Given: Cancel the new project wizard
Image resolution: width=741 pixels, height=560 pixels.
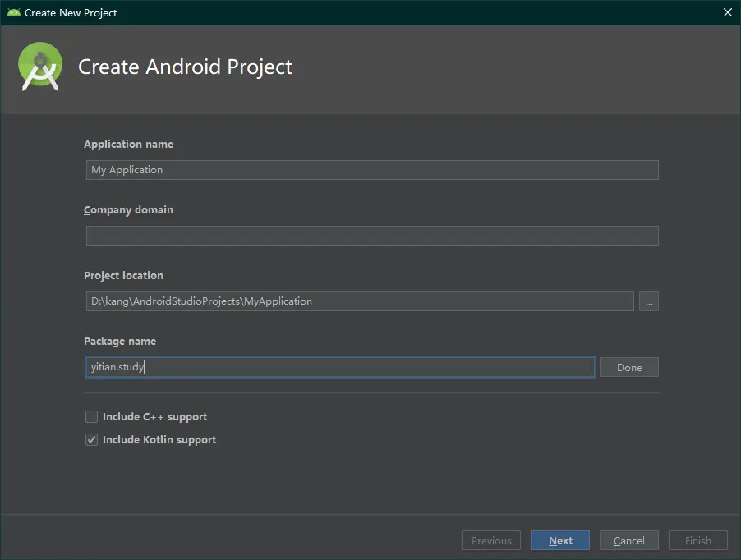Looking at the screenshot, I should pos(629,540).
